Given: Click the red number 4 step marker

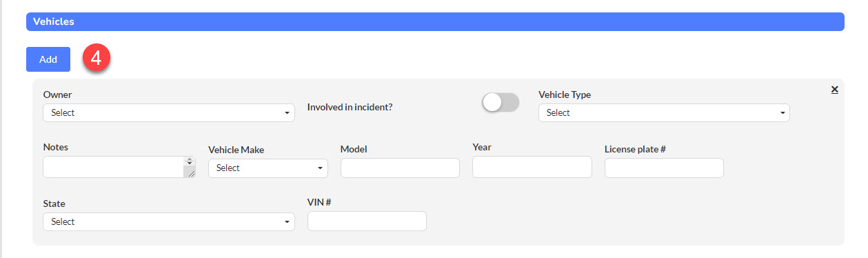Looking at the screenshot, I should (97, 59).
